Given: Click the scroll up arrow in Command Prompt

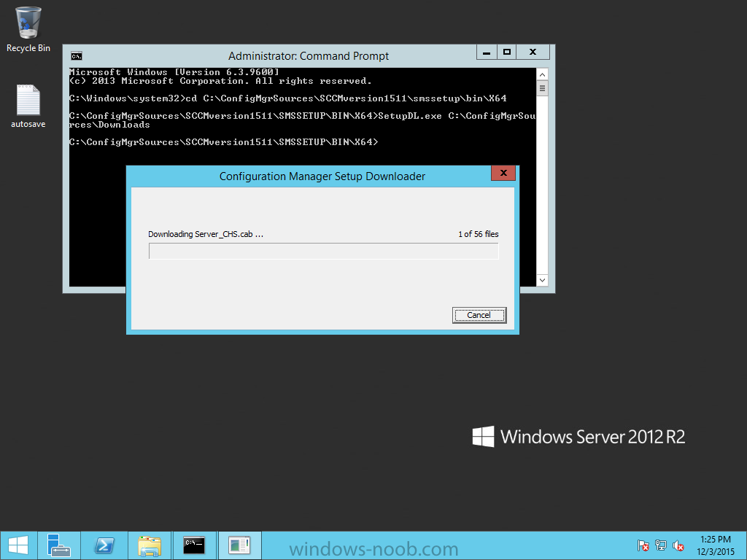Looking at the screenshot, I should point(542,75).
